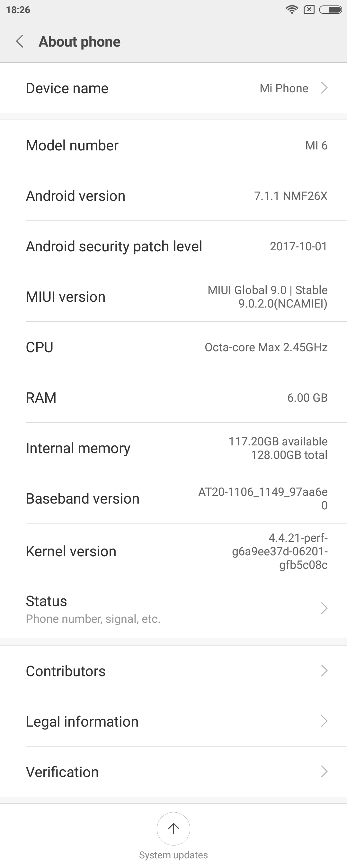
Task: Open Contributors via its chevron
Action: [x=324, y=671]
